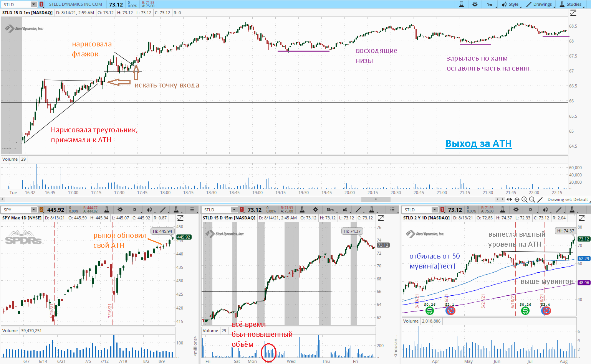
Task: Click red link-group number 1 in main chart
Action: [41, 5]
